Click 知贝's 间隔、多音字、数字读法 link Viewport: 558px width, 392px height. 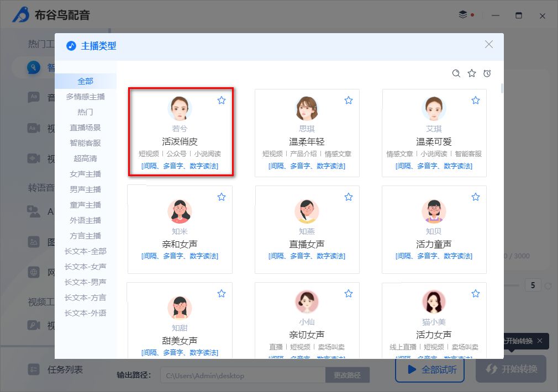pyautogui.click(x=434, y=256)
